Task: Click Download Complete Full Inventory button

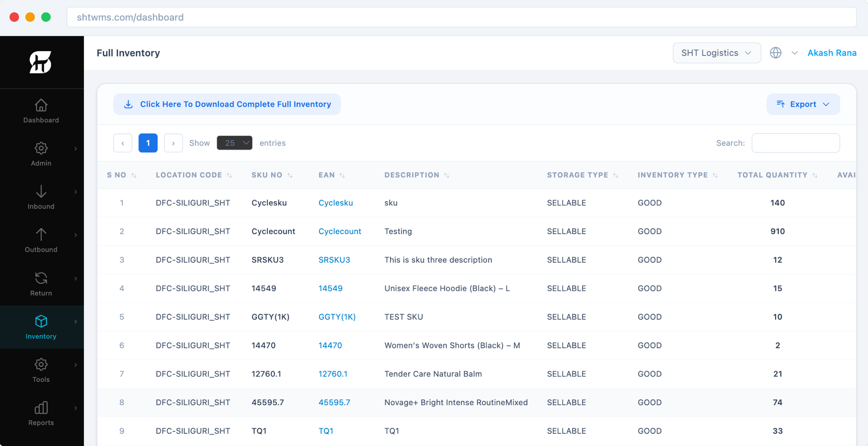Action: point(227,104)
